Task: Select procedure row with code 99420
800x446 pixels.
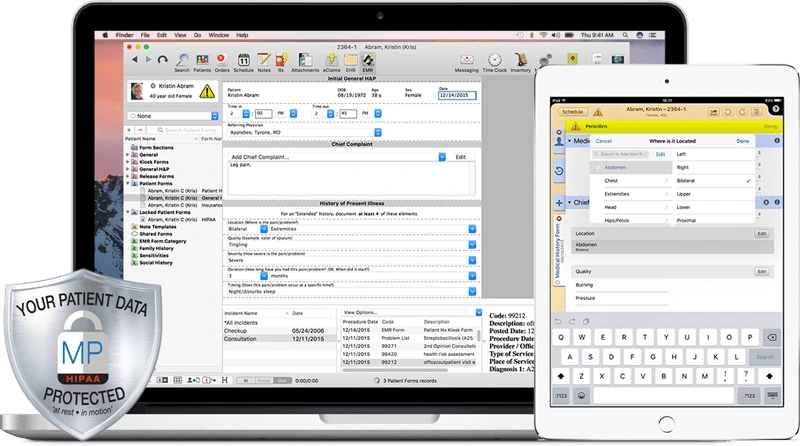Action: pos(409,354)
